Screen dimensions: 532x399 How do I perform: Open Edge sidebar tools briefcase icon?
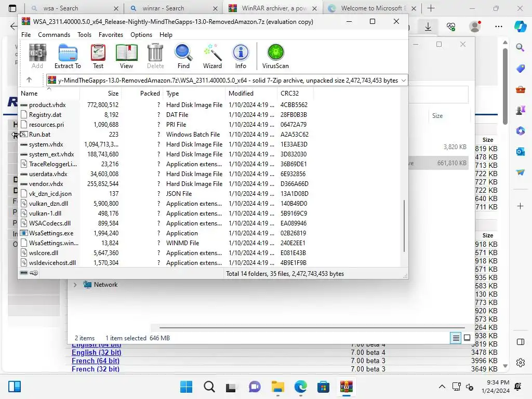click(520, 89)
